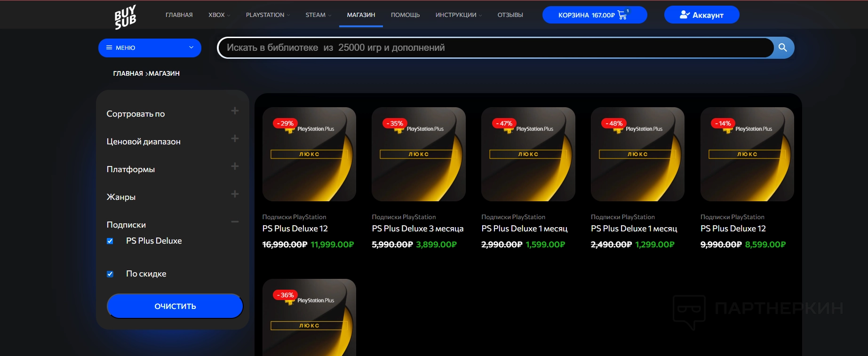Open PS Plus Deluxe 12 title priced 8,599.00₽

733,229
